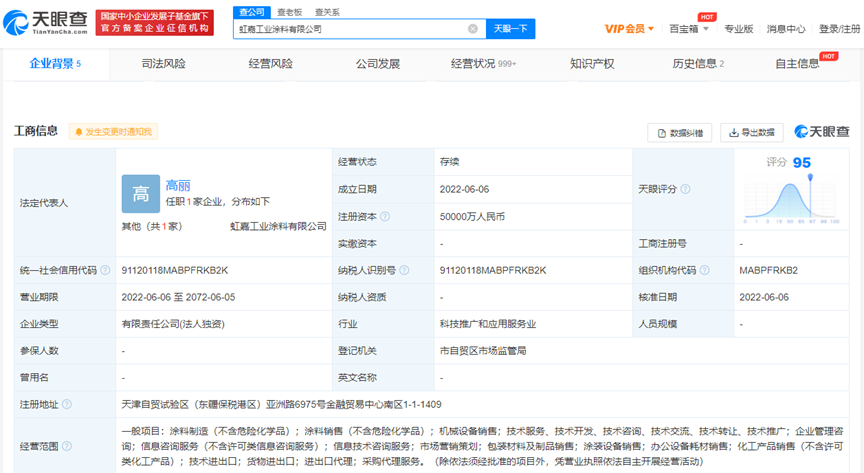Open the VIP会员 dropdown menu
The width and height of the screenshot is (864, 473).
point(629,29)
